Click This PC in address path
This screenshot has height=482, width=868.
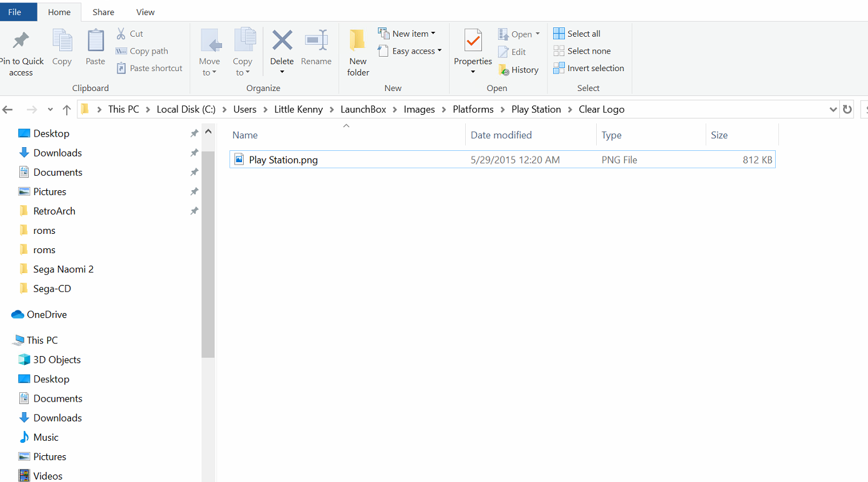tap(123, 109)
